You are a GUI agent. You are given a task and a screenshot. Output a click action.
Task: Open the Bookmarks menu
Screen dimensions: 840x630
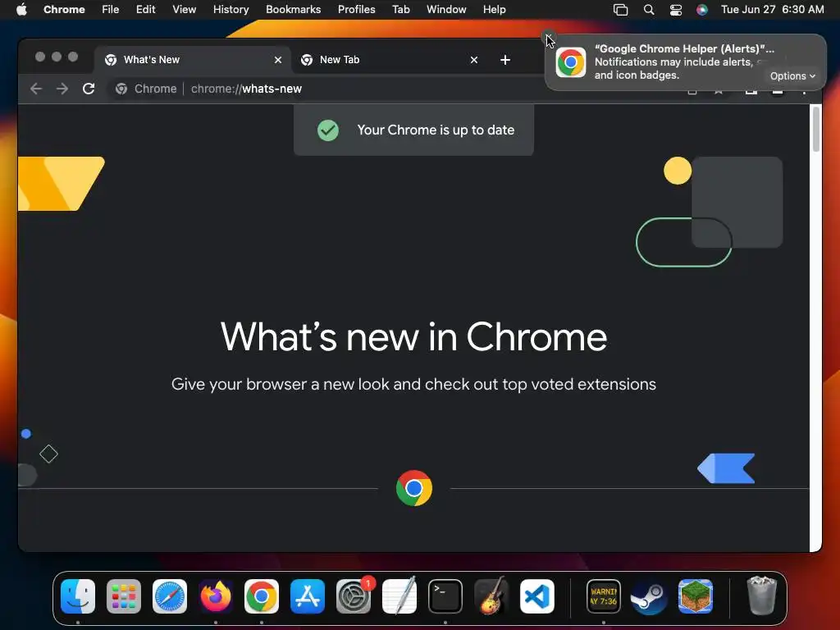coord(294,10)
